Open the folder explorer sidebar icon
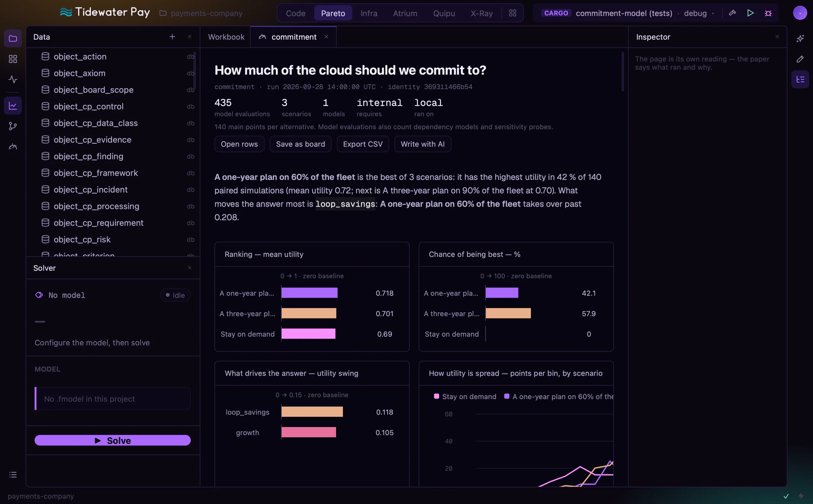Image resolution: width=813 pixels, height=504 pixels. pyautogui.click(x=13, y=39)
